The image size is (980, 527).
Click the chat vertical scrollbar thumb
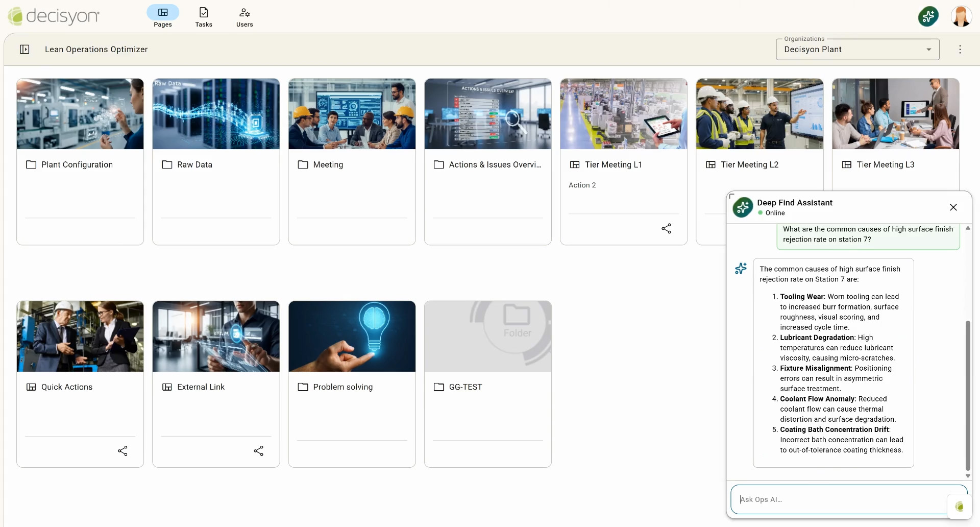(x=968, y=395)
